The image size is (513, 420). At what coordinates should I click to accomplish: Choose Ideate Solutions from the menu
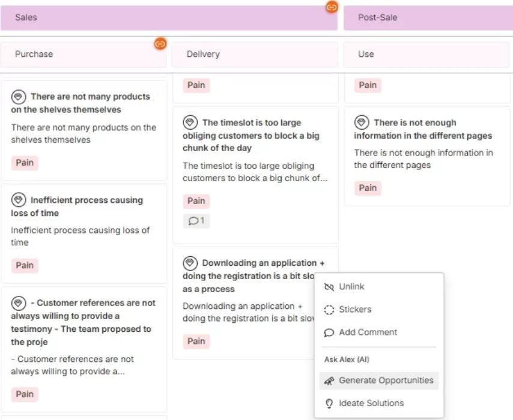pos(371,403)
